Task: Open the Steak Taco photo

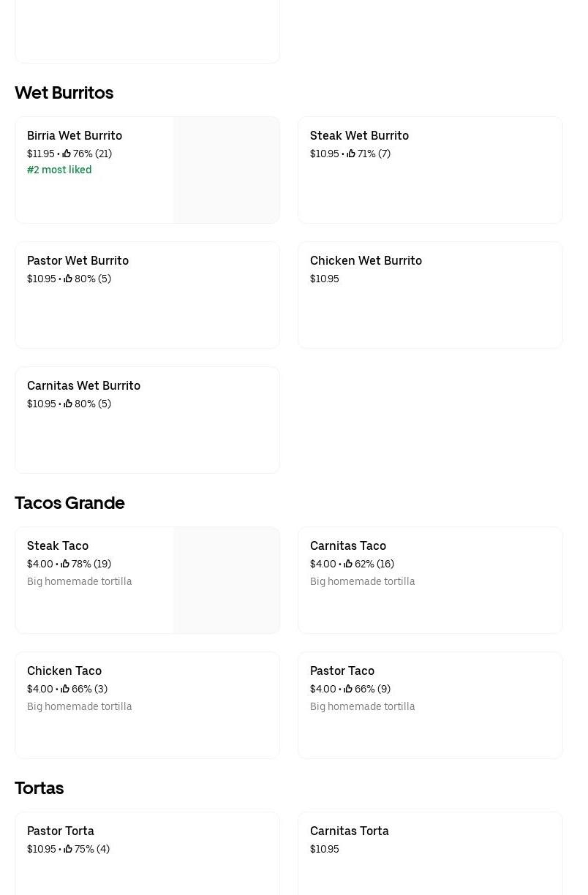Action: [x=227, y=580]
